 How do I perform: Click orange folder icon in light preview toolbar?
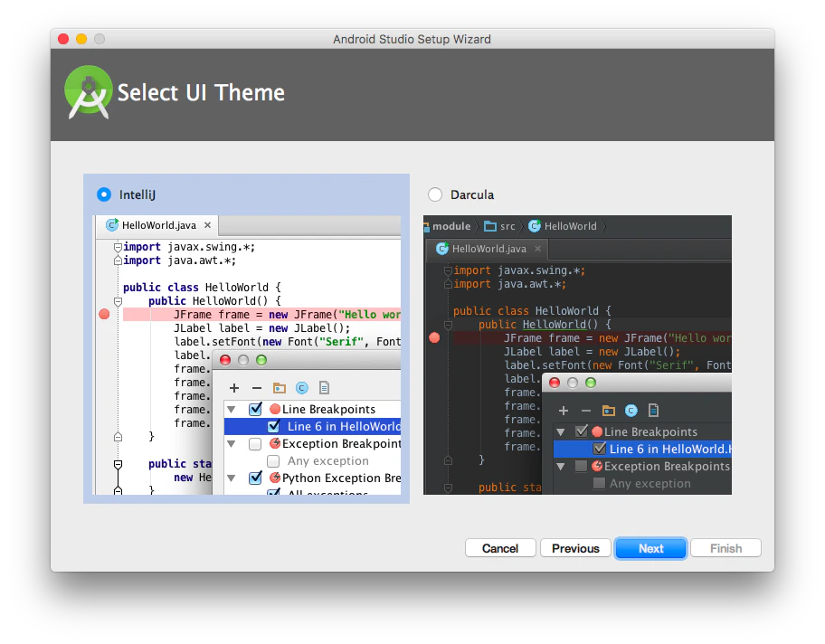pos(280,388)
